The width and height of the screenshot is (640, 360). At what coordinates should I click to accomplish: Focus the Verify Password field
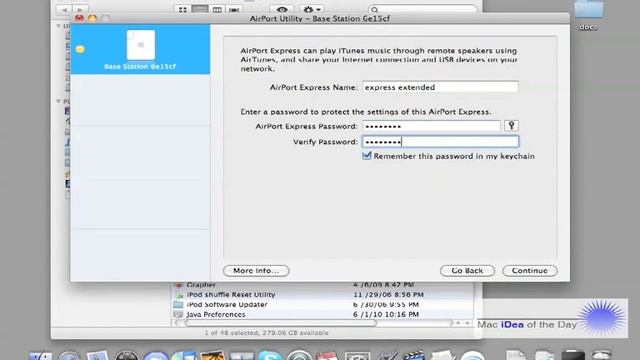click(440, 142)
